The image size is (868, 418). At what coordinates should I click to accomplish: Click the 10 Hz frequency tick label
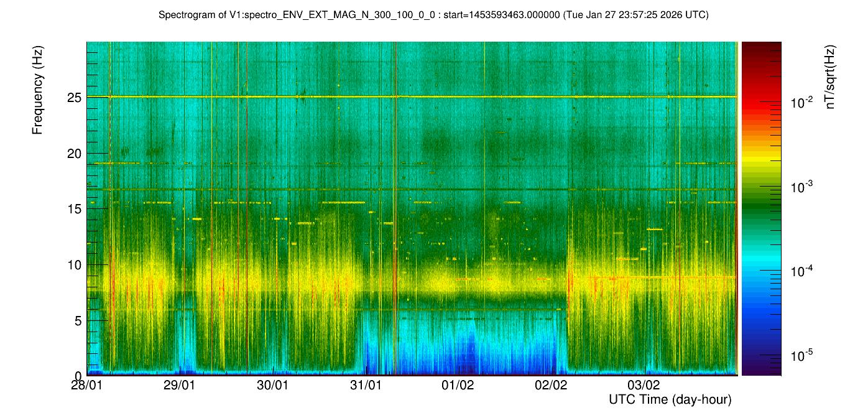pos(75,265)
